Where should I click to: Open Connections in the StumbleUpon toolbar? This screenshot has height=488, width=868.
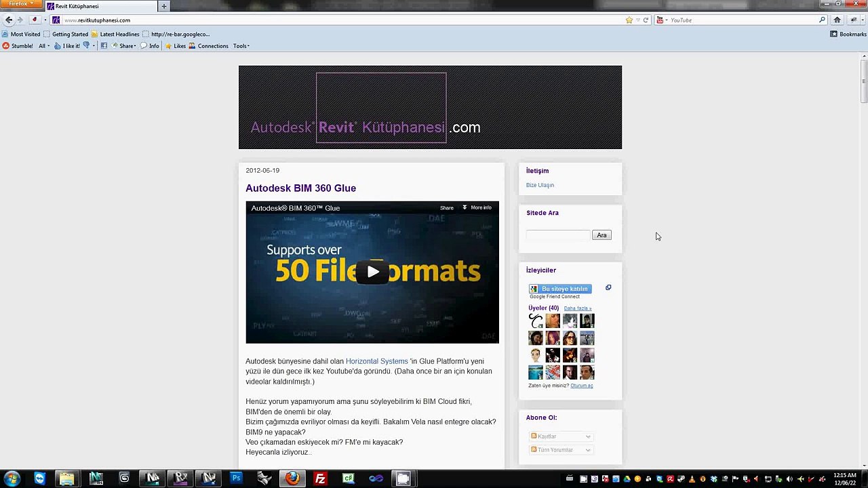tap(209, 46)
